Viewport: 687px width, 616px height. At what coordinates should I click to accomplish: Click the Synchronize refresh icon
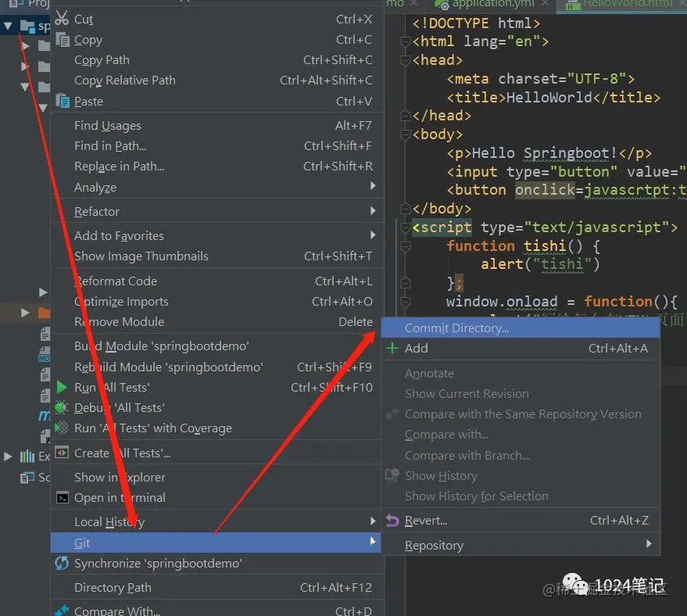coord(61,563)
